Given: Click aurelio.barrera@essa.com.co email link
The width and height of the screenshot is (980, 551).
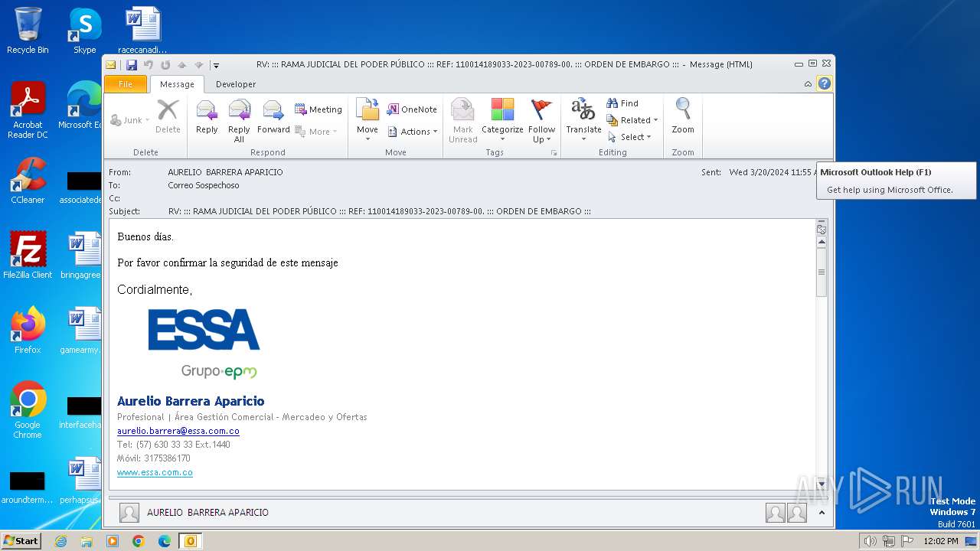Looking at the screenshot, I should [178, 431].
